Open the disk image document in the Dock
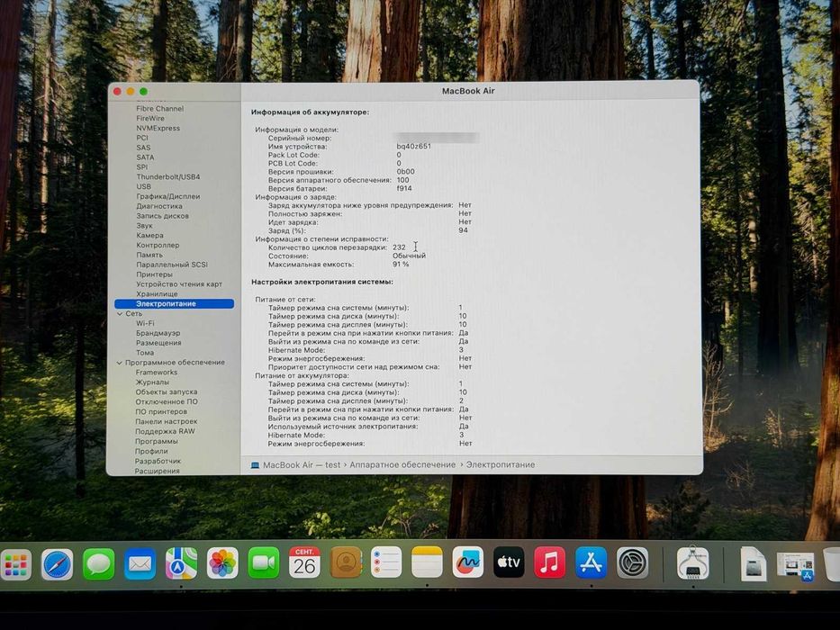The width and height of the screenshot is (840, 630). coord(754,564)
